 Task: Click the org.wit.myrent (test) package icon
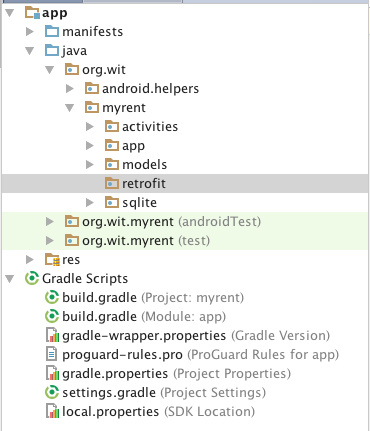pyautogui.click(x=72, y=240)
